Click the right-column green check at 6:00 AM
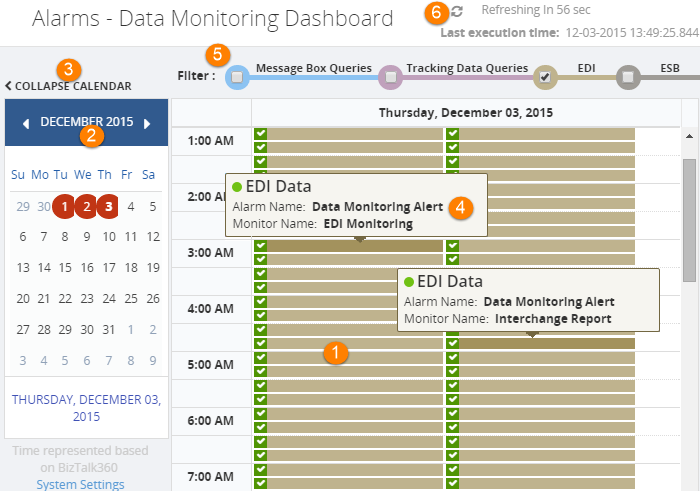700x491 pixels. coord(452,413)
